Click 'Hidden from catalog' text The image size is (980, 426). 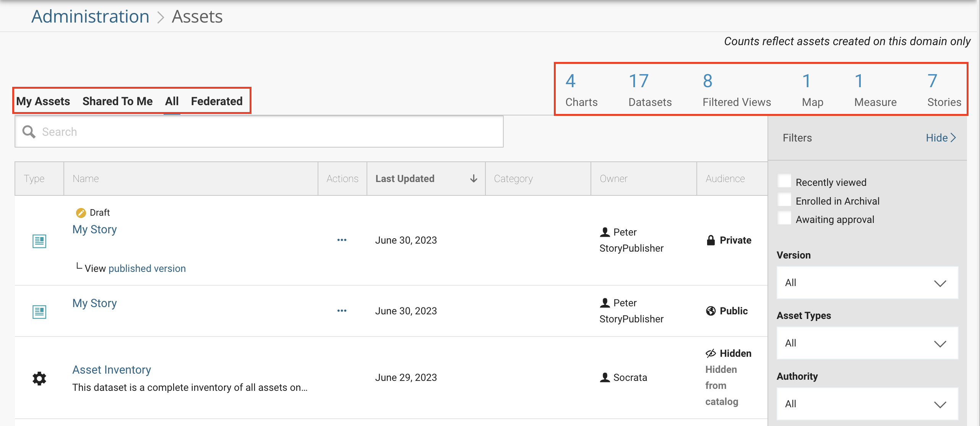tap(722, 385)
